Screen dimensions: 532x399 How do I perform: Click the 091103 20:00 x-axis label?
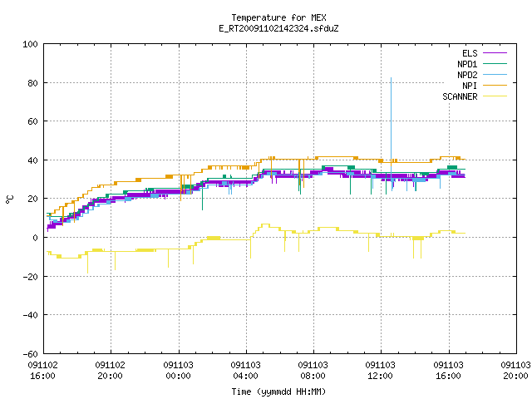tap(515, 371)
